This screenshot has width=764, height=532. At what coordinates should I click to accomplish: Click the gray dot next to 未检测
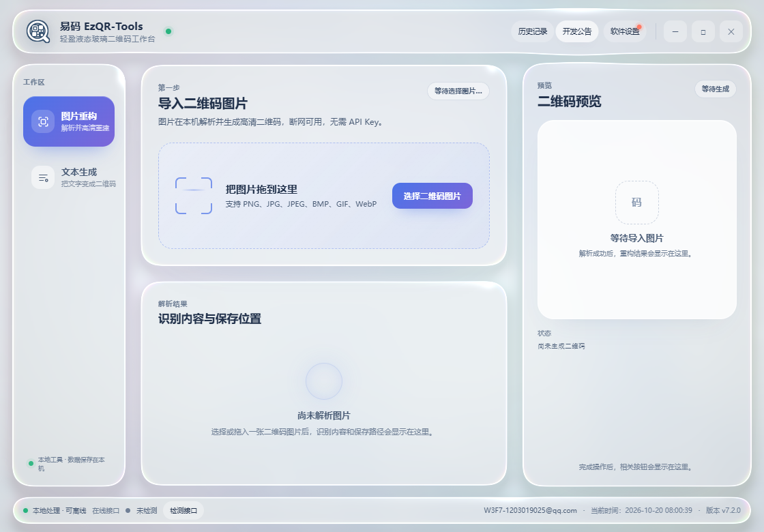(128, 511)
